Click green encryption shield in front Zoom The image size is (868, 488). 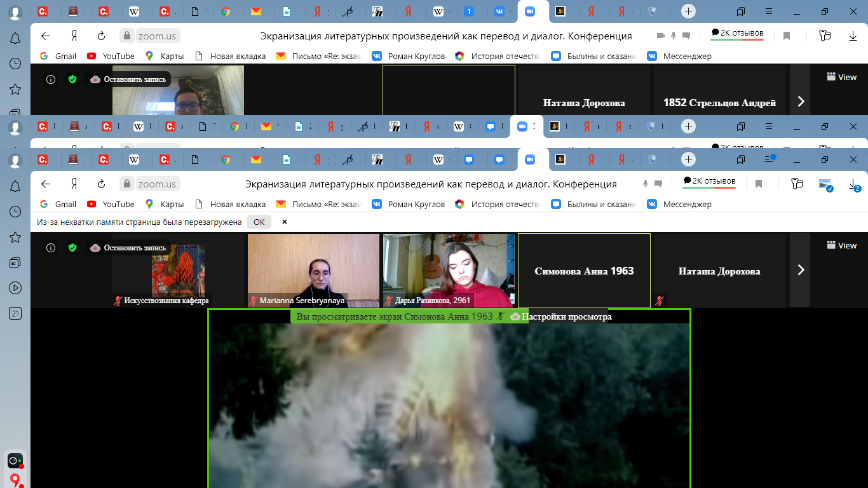(72, 248)
